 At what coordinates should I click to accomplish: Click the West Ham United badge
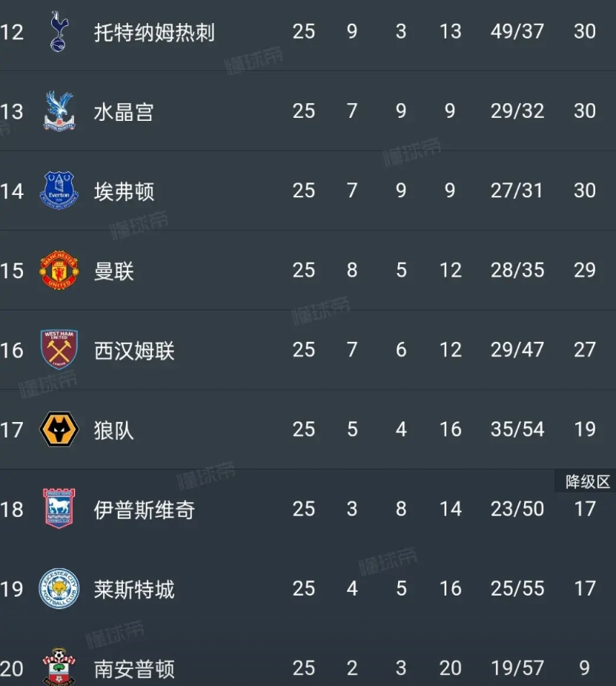pyautogui.click(x=59, y=349)
